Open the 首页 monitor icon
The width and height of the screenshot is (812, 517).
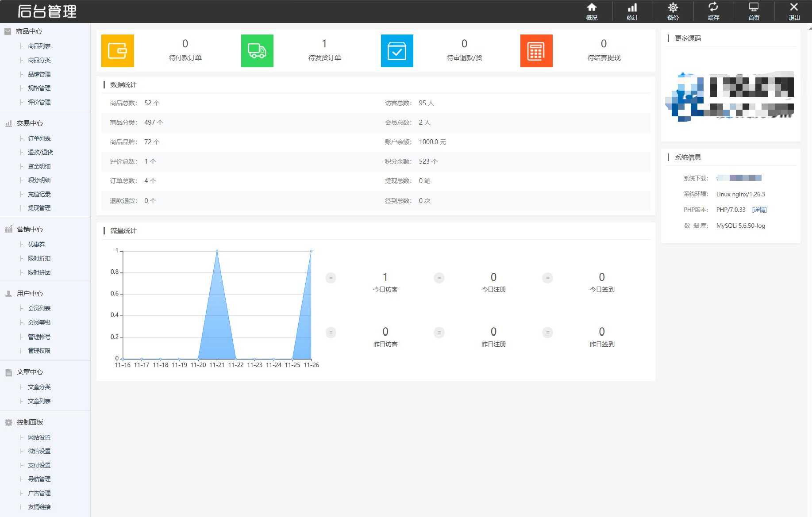pos(754,11)
